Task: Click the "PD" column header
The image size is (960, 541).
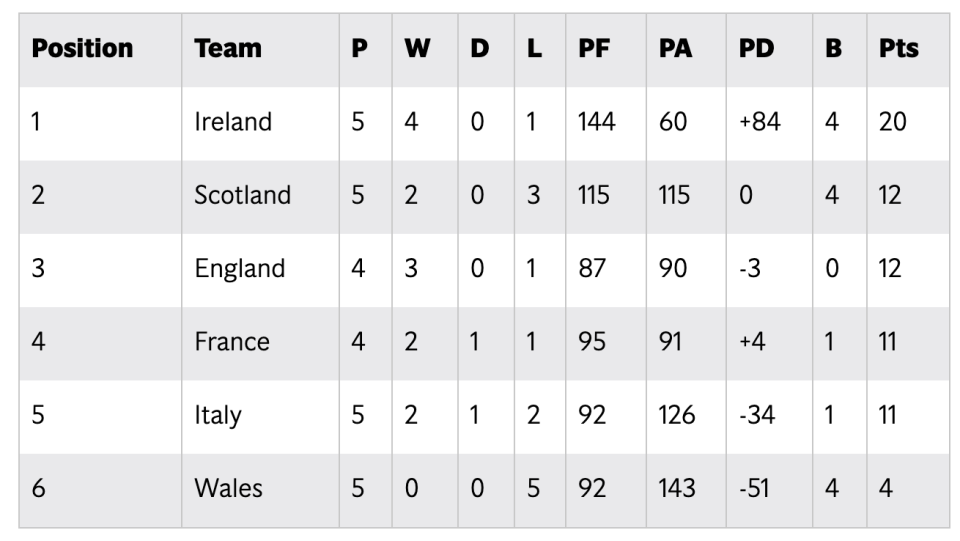Action: [x=756, y=49]
